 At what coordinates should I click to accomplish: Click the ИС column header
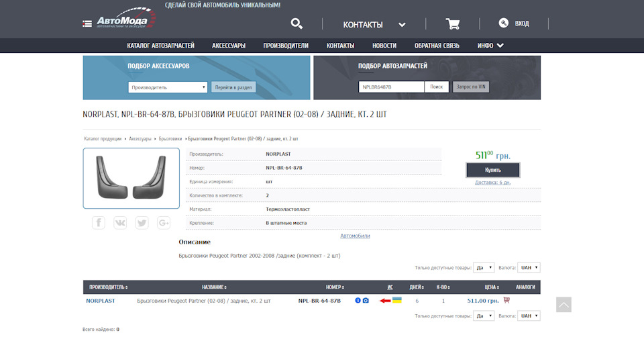390,287
